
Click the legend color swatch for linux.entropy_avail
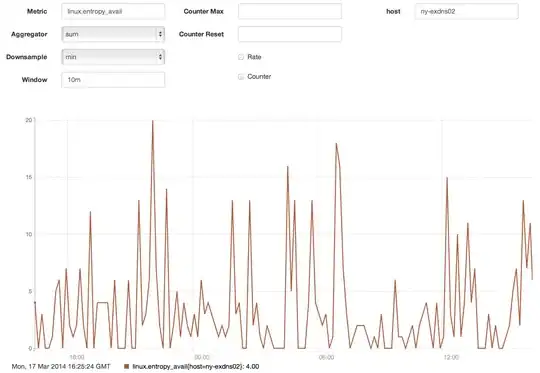(126, 366)
